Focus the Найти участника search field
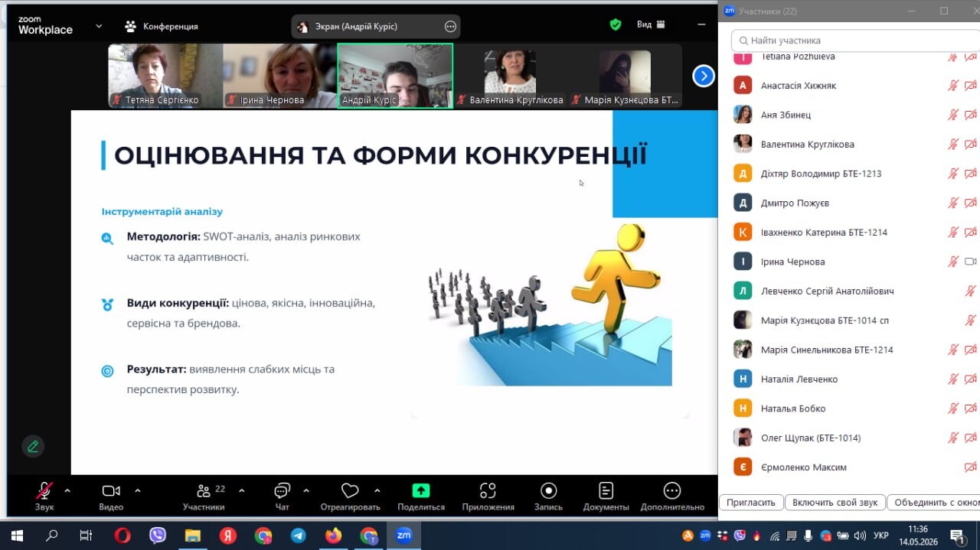980x550 pixels. 855,41
